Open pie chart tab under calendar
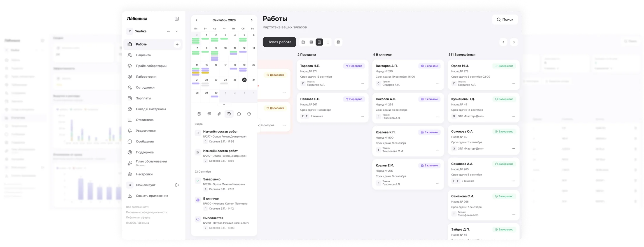The image size is (644, 247). (249, 114)
